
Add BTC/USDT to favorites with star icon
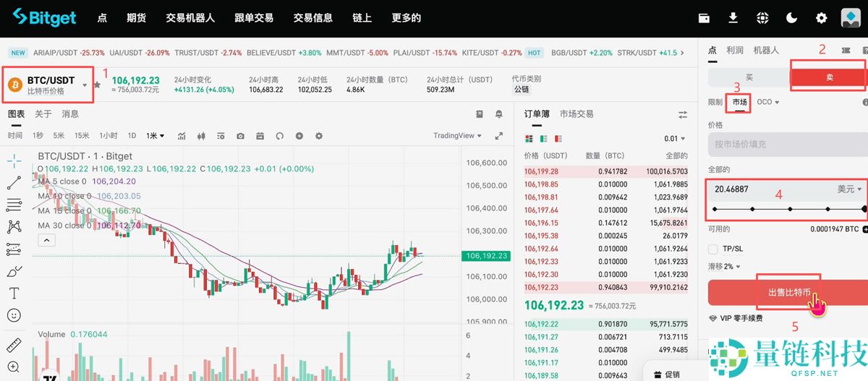(97, 85)
